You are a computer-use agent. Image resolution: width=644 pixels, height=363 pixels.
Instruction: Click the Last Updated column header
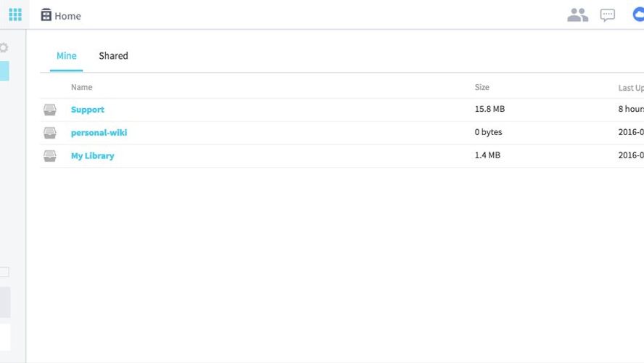tap(630, 88)
